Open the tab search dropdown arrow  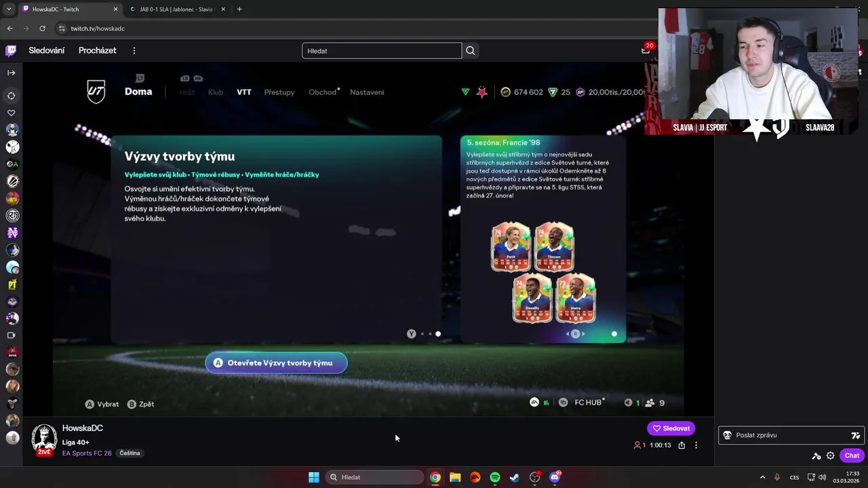[9, 9]
